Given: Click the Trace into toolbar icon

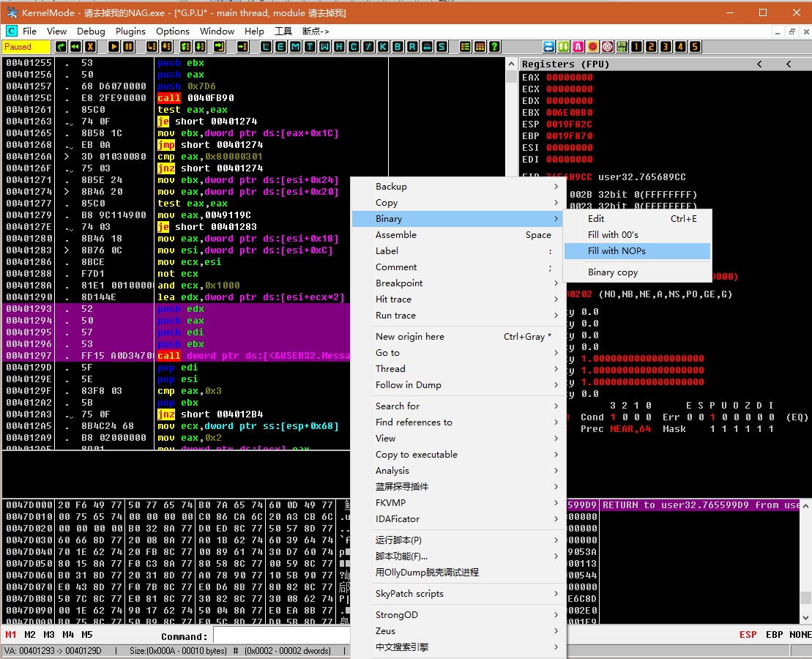Looking at the screenshot, I should point(185,47).
